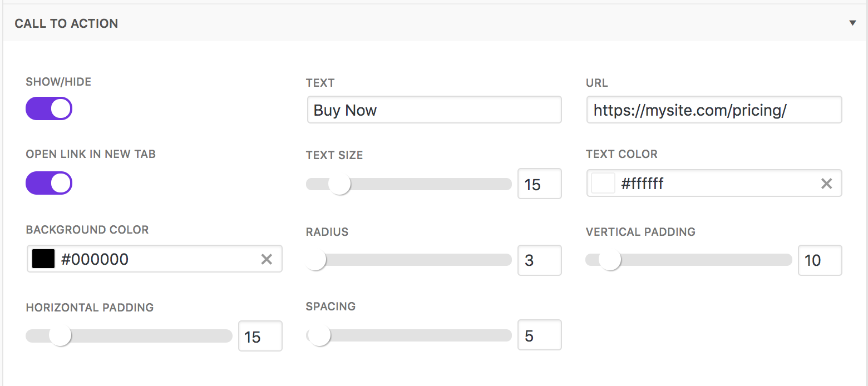Disable Open Link in New Tab switch
868x386 pixels.
click(49, 183)
